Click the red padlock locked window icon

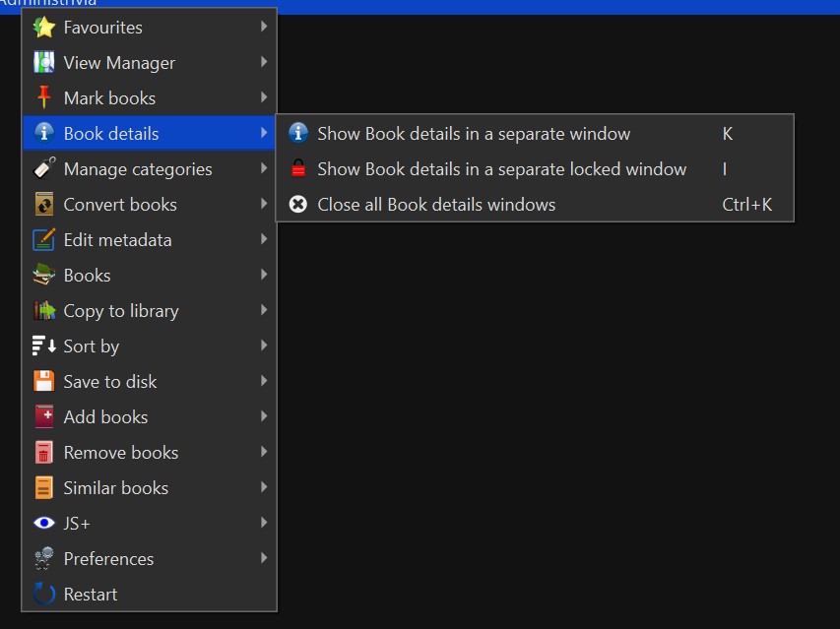tap(298, 169)
